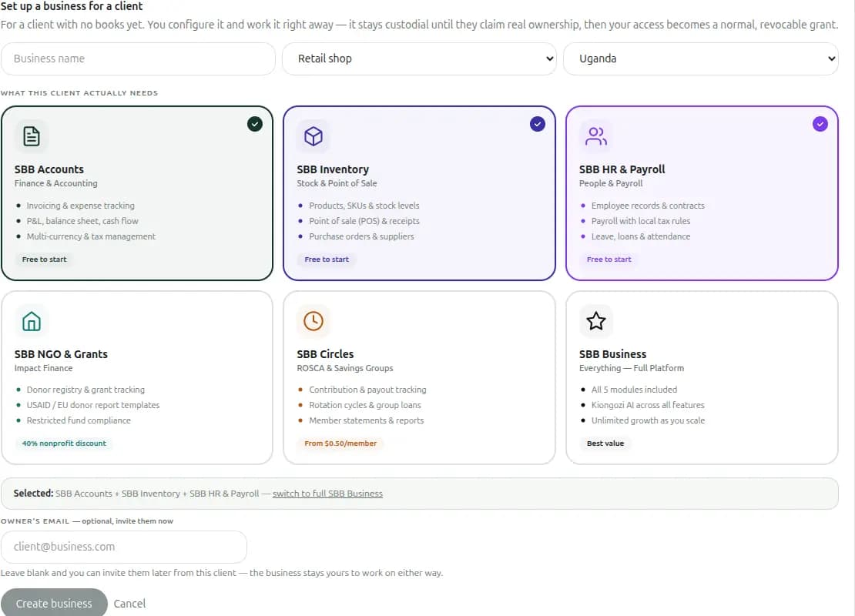Viewport: 855px width, 616px height.
Task: Click the Finance & Accounting subtitle
Action: tap(56, 184)
